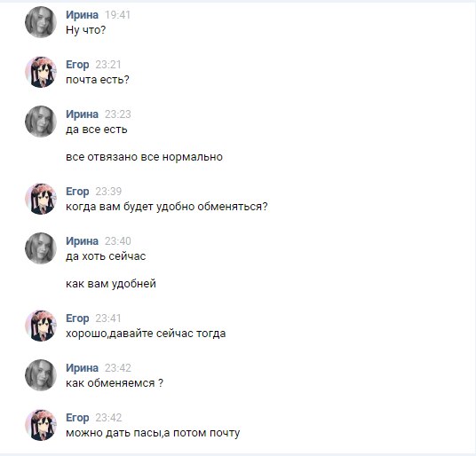Click Егор's avatar at the 23:41 message
The height and width of the screenshot is (456, 476).
(41, 326)
